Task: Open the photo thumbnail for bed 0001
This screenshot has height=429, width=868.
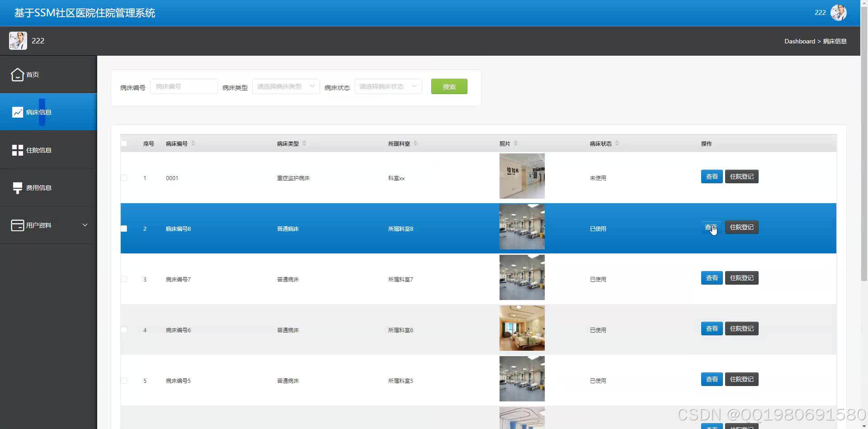Action: (522, 176)
